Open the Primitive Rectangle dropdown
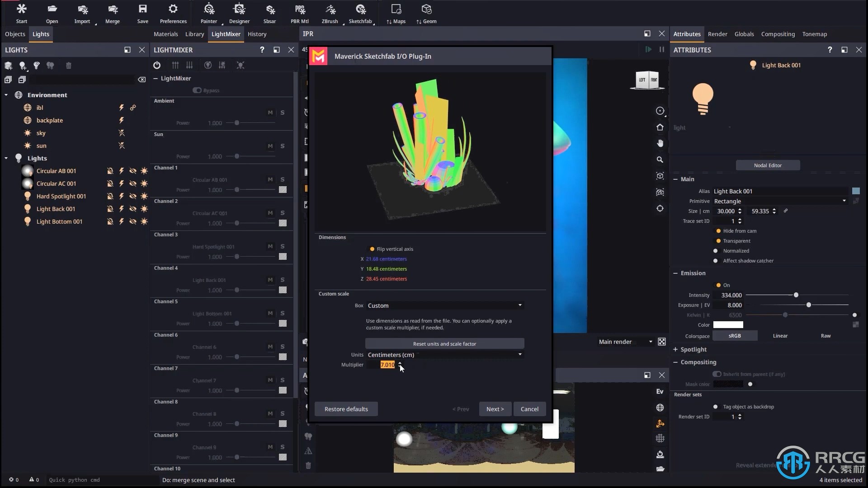The width and height of the screenshot is (868, 488). (780, 201)
